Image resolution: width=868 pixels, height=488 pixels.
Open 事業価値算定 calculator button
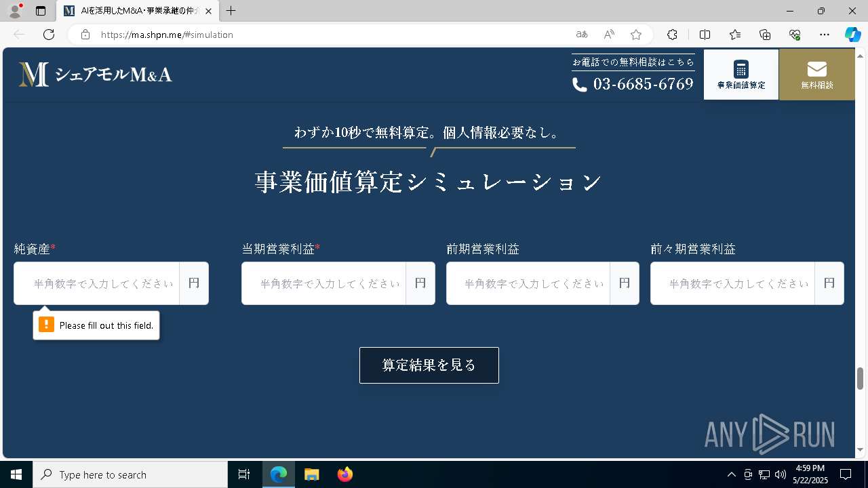coord(741,75)
